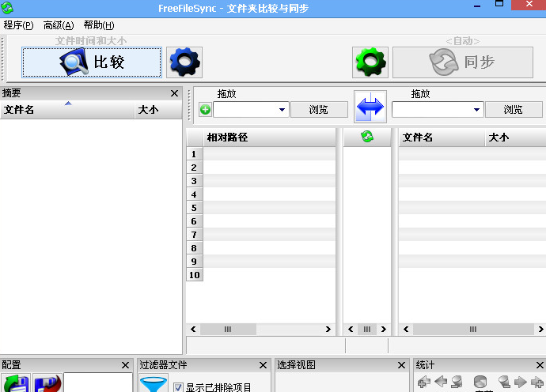Click statistics update-left arrow icon
Image resolution: width=546 pixels, height=392 pixels.
(441, 382)
